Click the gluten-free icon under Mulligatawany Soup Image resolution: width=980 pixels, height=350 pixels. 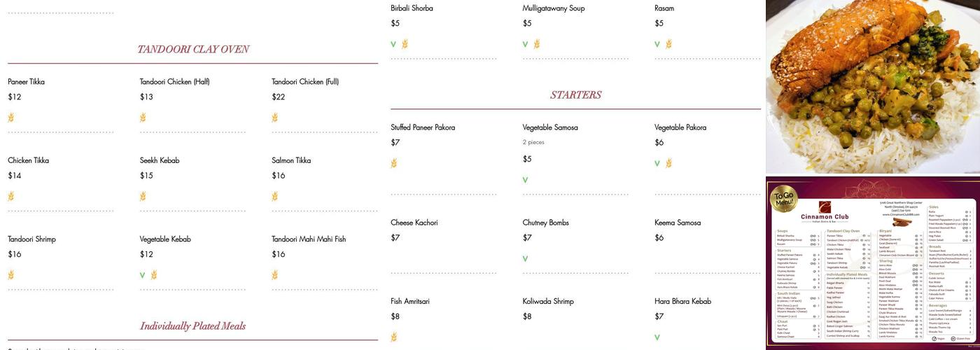[537, 44]
